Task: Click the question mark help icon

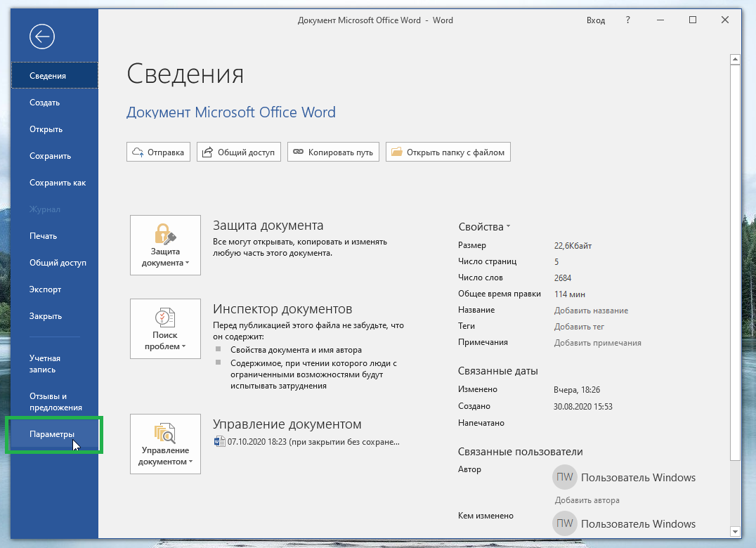Action: pos(627,20)
